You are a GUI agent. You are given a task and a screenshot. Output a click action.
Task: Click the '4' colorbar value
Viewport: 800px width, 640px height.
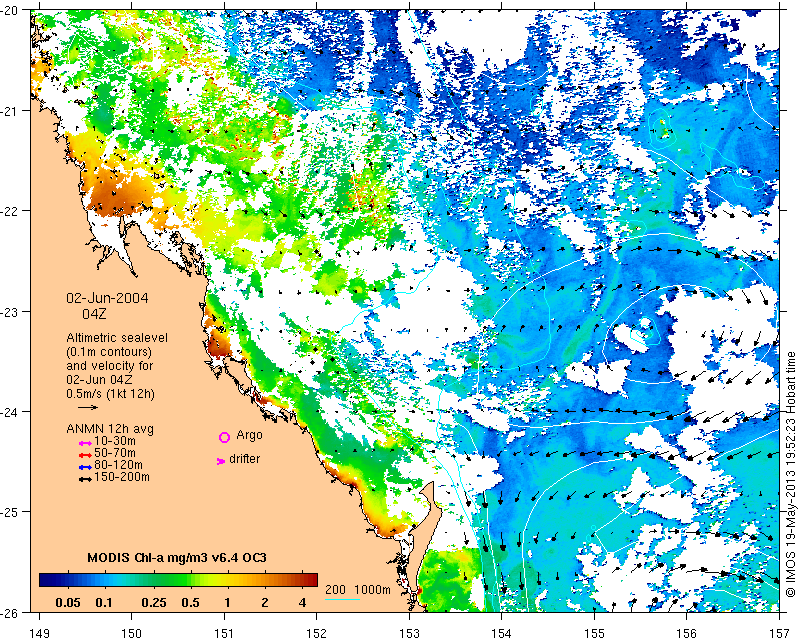302,603
